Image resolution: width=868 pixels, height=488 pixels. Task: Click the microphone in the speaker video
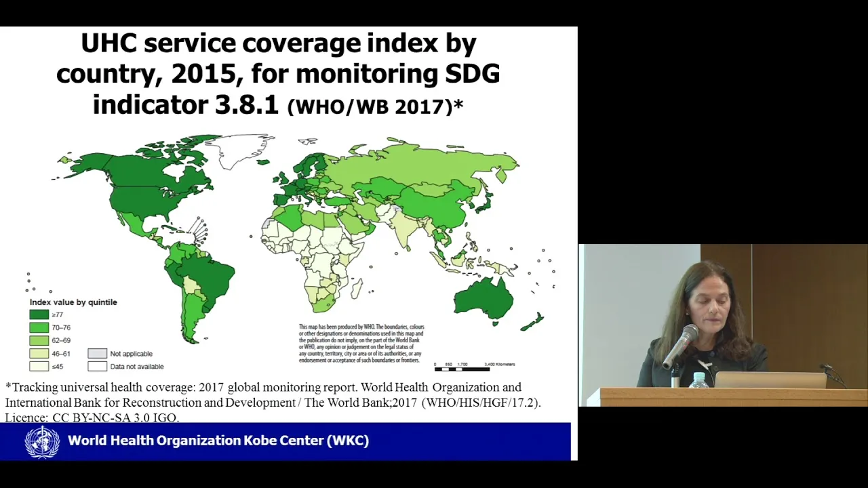pos(680,346)
